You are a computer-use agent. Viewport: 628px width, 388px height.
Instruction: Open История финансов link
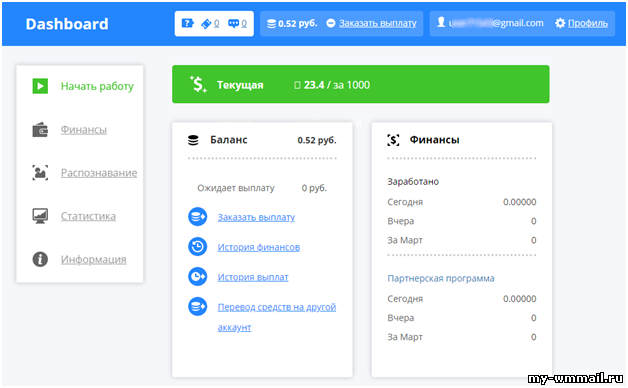259,247
